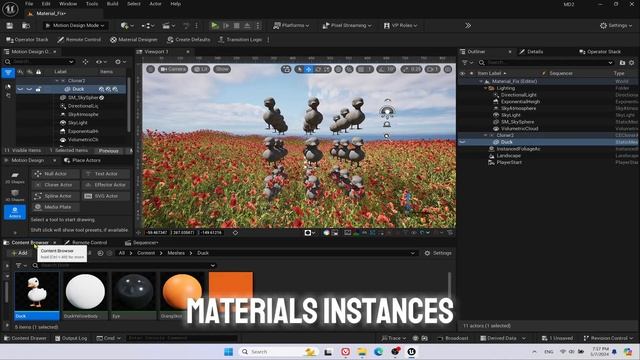
Task: Open the Output Log
Action: tap(71, 338)
